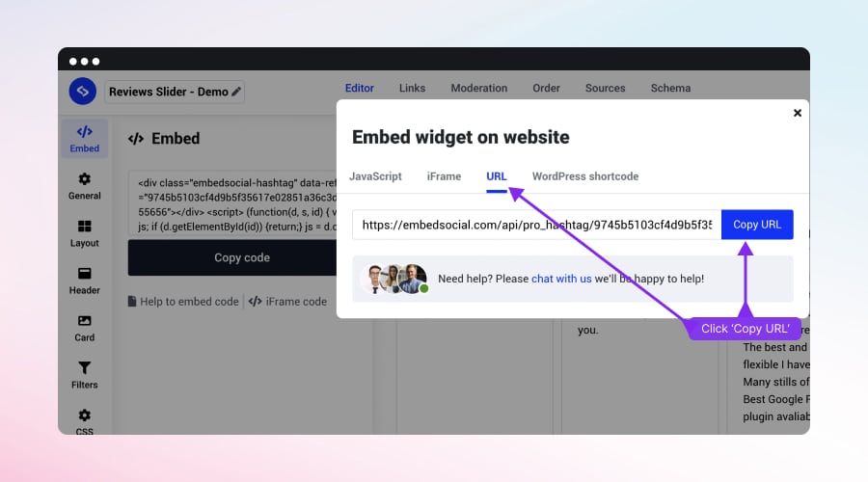Open the Links top tab
The image size is (868, 482).
(413, 88)
